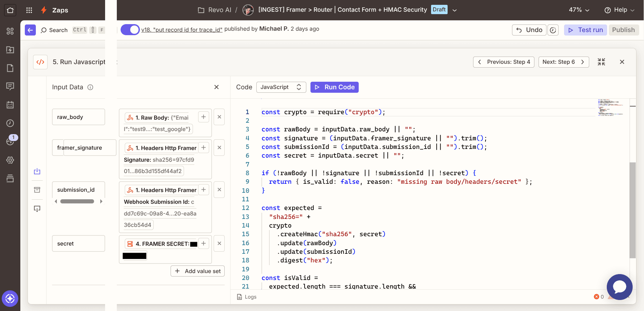The height and width of the screenshot is (311, 644).
Task: Click the submission_id horizontal scrollbar thumb
Action: click(x=77, y=201)
